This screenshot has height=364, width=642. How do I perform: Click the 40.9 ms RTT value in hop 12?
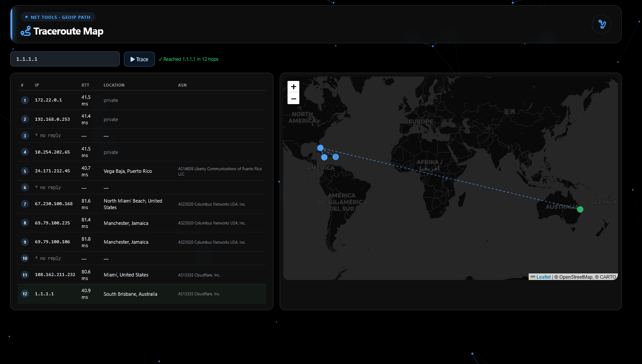pos(86,294)
